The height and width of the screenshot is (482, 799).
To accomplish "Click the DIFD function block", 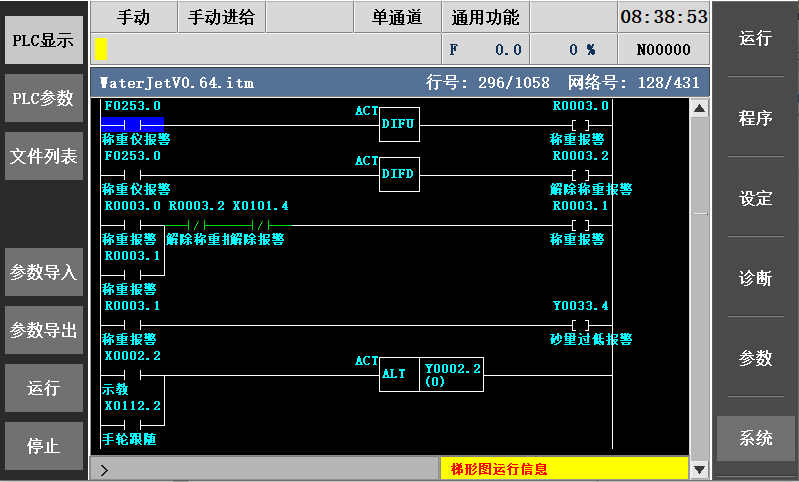I will 400,173.
